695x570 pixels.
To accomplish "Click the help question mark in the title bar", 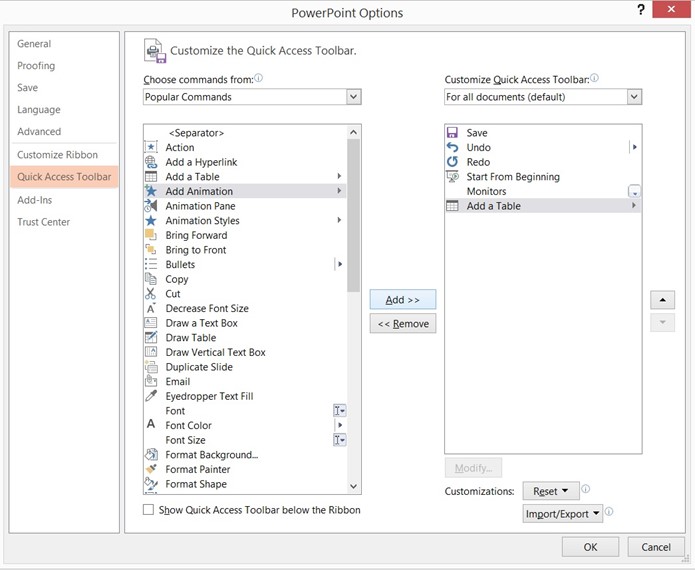I will coord(641,9).
